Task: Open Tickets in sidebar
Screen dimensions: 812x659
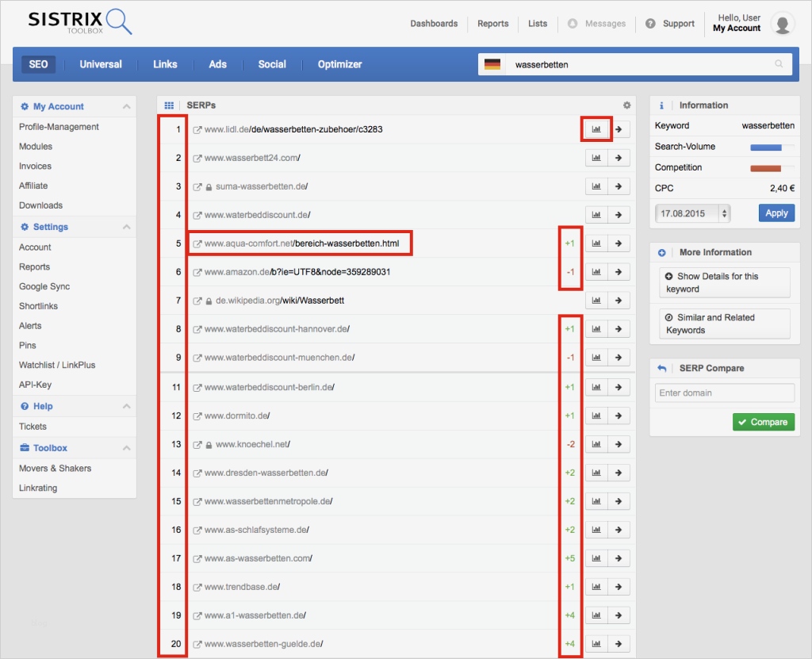Action: [33, 427]
